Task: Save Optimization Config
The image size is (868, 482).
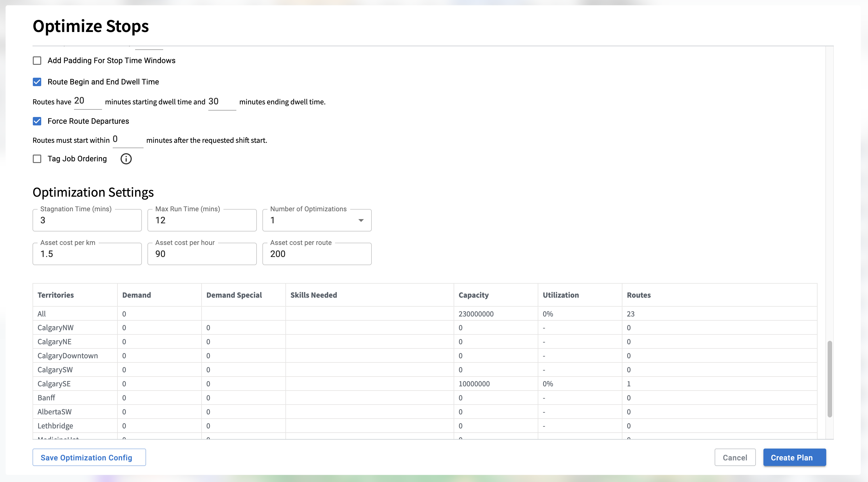Action: pos(89,457)
